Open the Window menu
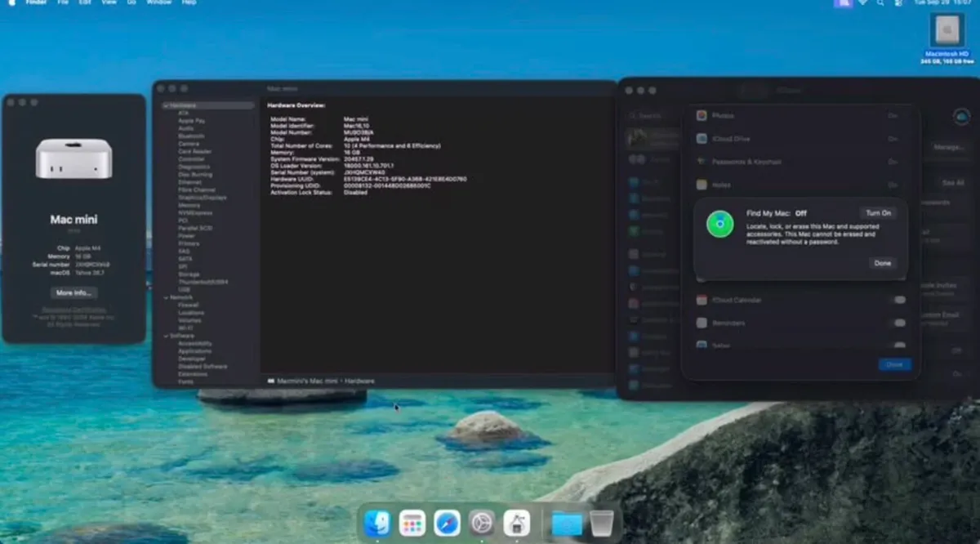Screen dimensions: 980x544 click(158, 3)
